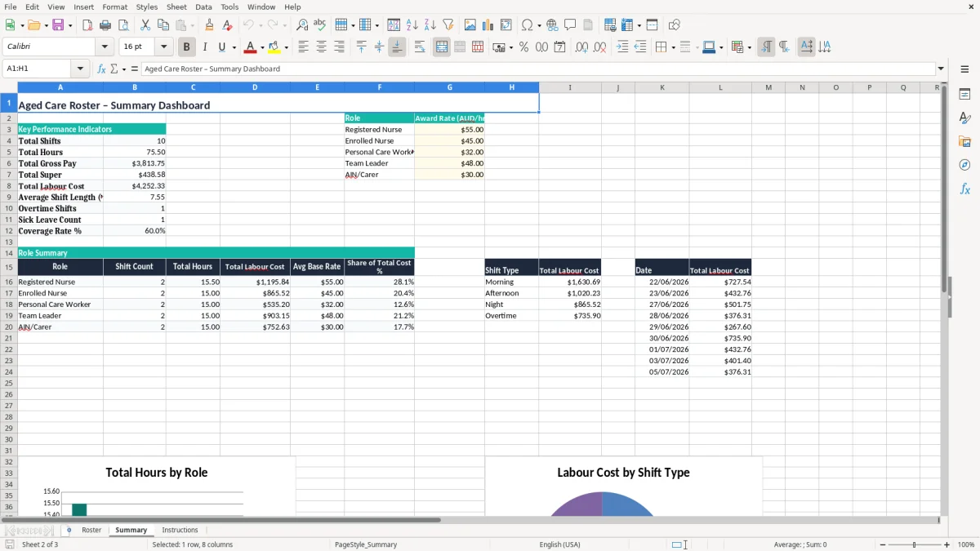Viewport: 980px width, 551px height.
Task: Toggle Align Left
Action: [303, 47]
